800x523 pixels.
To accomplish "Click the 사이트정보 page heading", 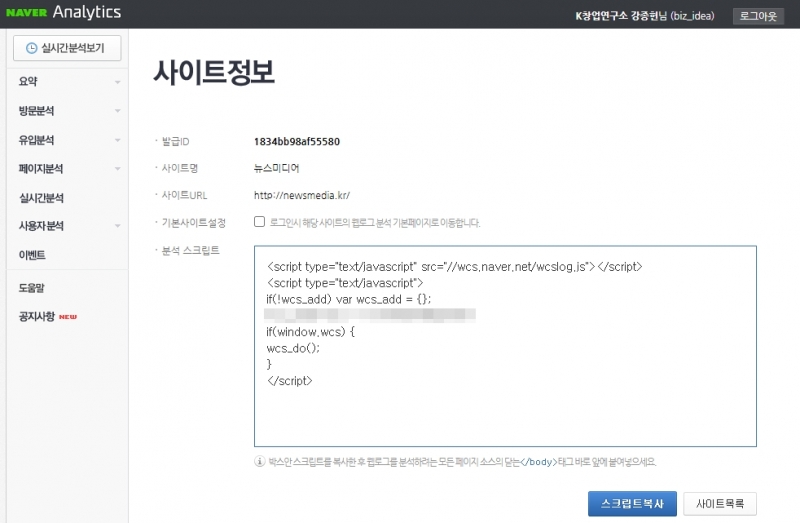I will click(214, 72).
